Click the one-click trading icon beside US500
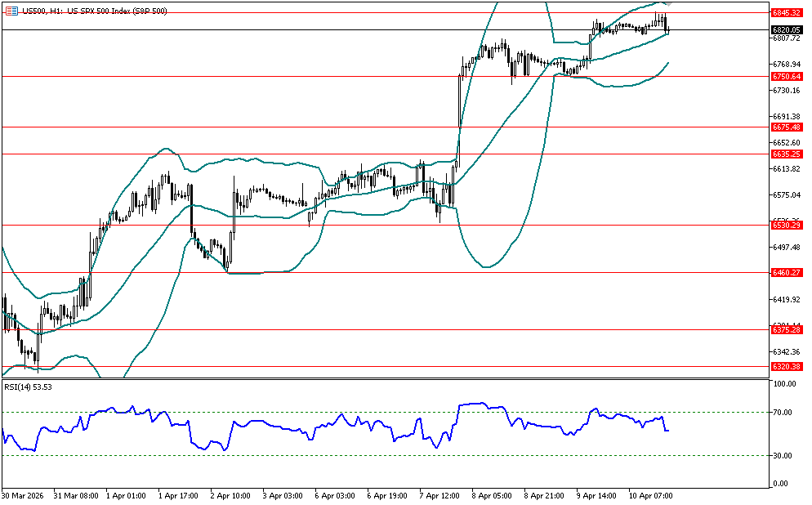The width and height of the screenshot is (812, 505). click(11, 10)
